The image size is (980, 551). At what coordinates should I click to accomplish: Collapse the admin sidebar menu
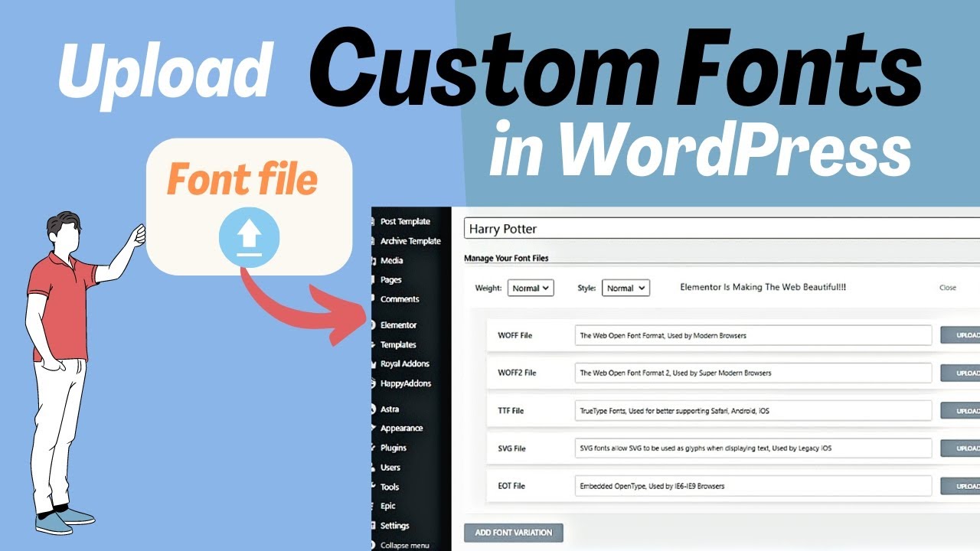pos(406,545)
